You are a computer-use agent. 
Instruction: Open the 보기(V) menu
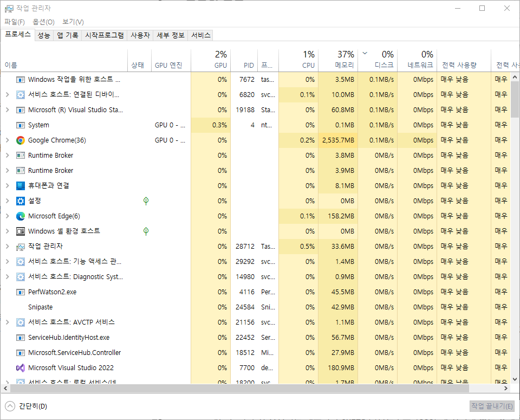tap(73, 22)
